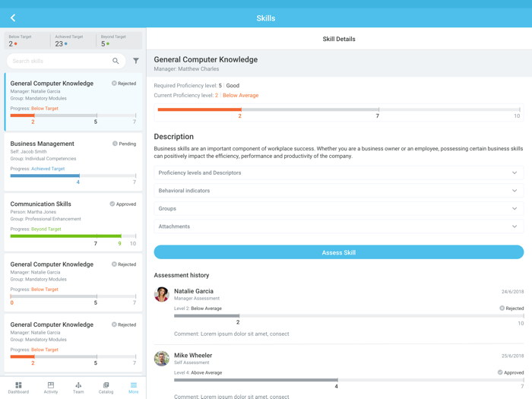Expand the Attachments section

(339, 226)
